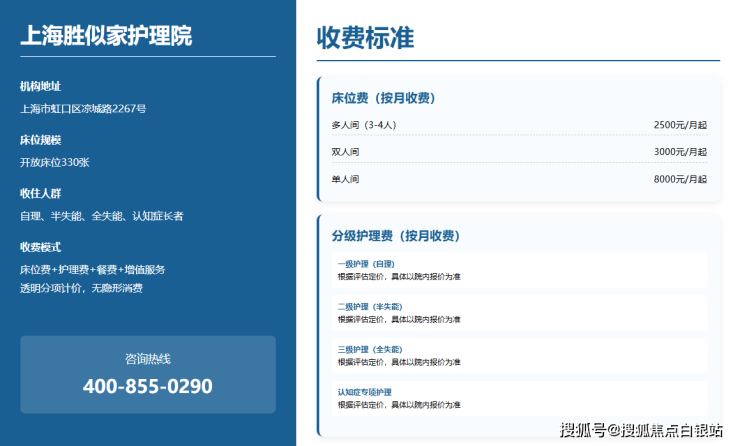Click the price 3000元/月起
Screen dimensions: 740x446
tap(680, 152)
